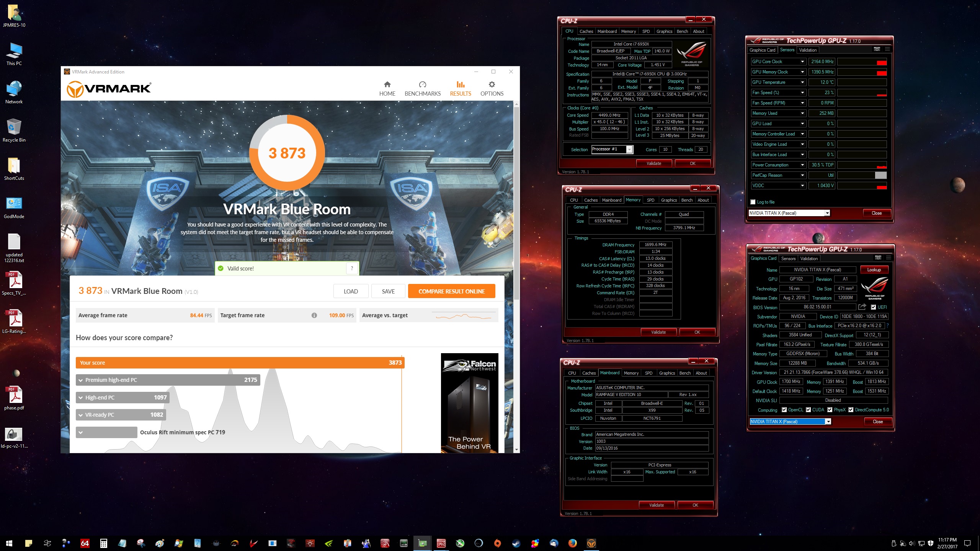Click the Target frame rate info icon
Image resolution: width=980 pixels, height=551 pixels.
click(314, 315)
